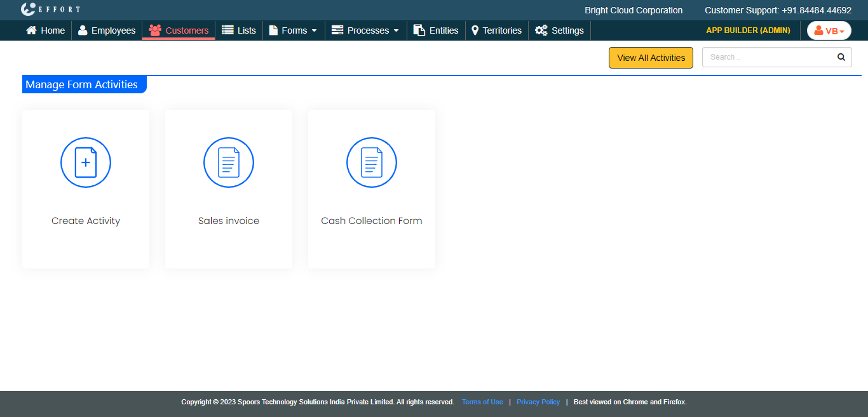This screenshot has width=868, height=417.
Task: Open the Cash Collection Form icon
Action: pyautogui.click(x=372, y=162)
